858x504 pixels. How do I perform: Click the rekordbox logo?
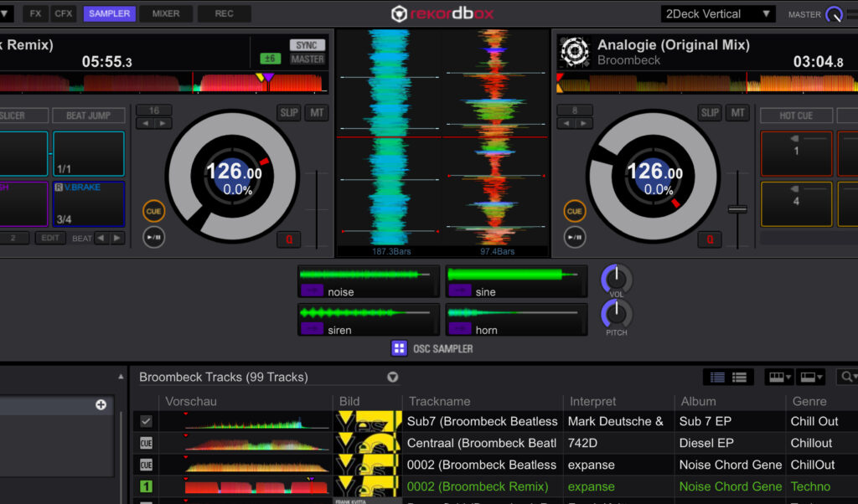[x=442, y=13]
